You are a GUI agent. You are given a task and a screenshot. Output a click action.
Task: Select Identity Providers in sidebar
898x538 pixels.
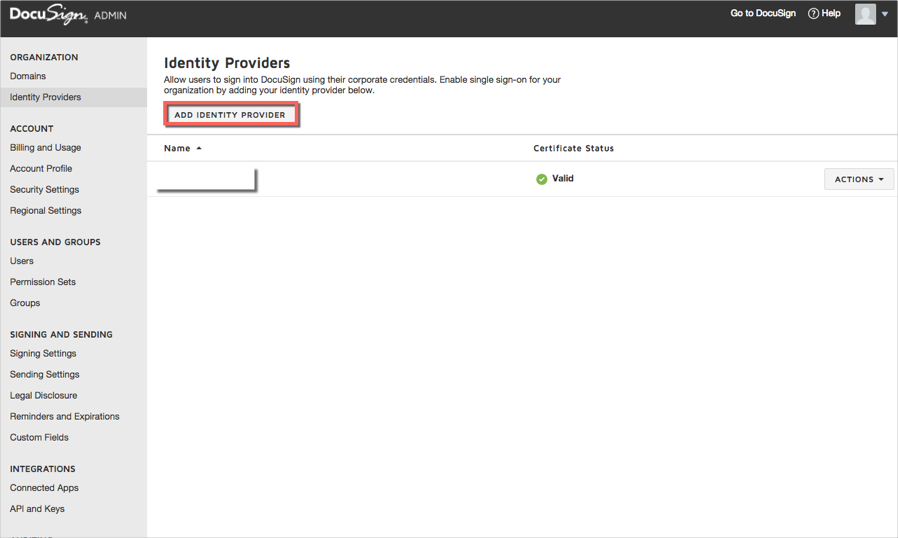[x=45, y=97]
